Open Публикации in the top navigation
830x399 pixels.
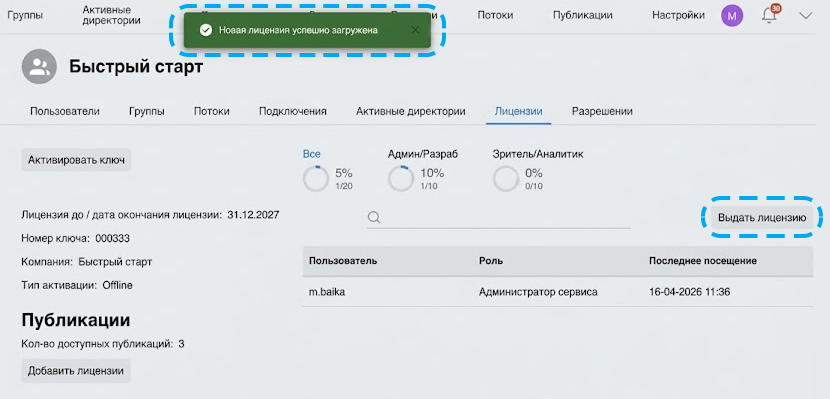582,15
